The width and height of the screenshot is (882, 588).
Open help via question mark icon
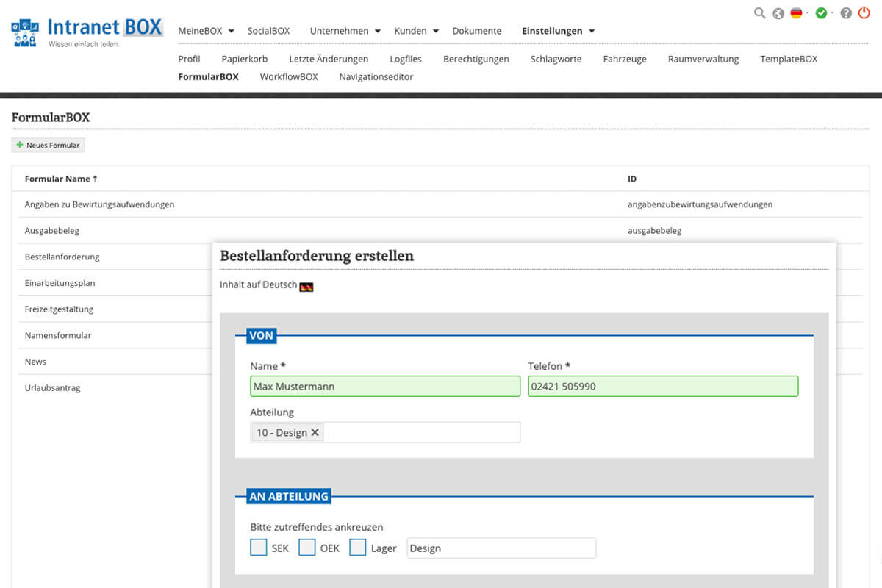(846, 13)
